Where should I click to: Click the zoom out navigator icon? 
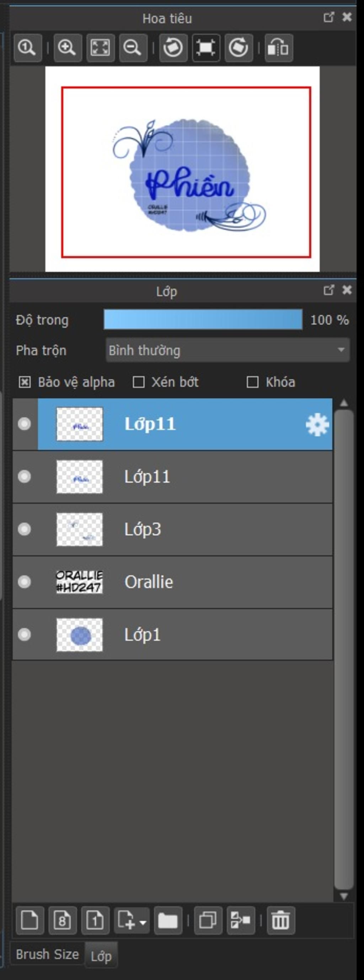click(133, 48)
